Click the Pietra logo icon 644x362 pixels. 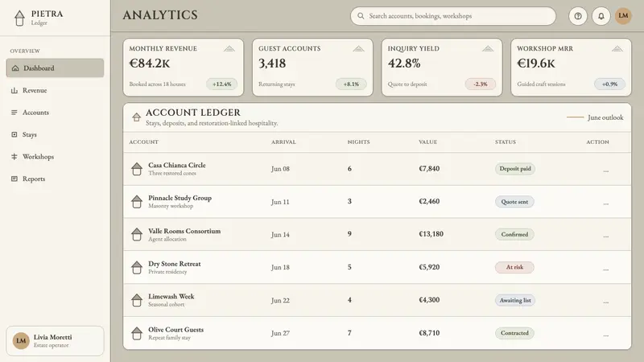pos(19,18)
